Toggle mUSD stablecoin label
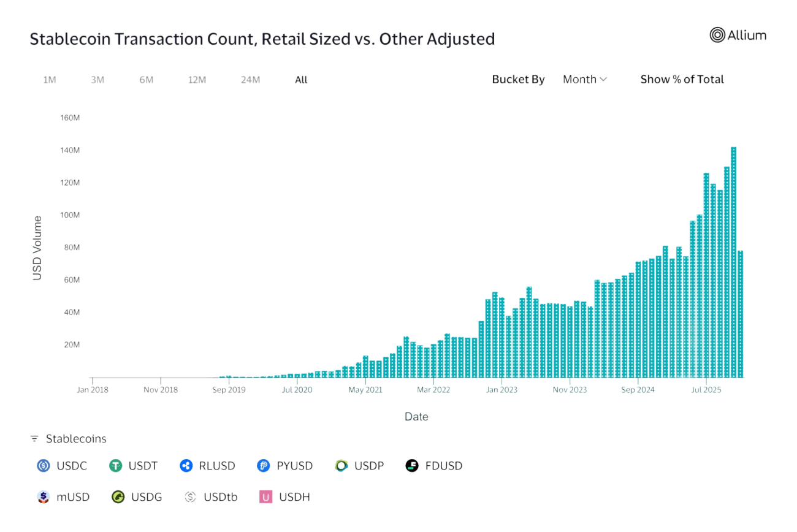797x532 pixels. 73,497
